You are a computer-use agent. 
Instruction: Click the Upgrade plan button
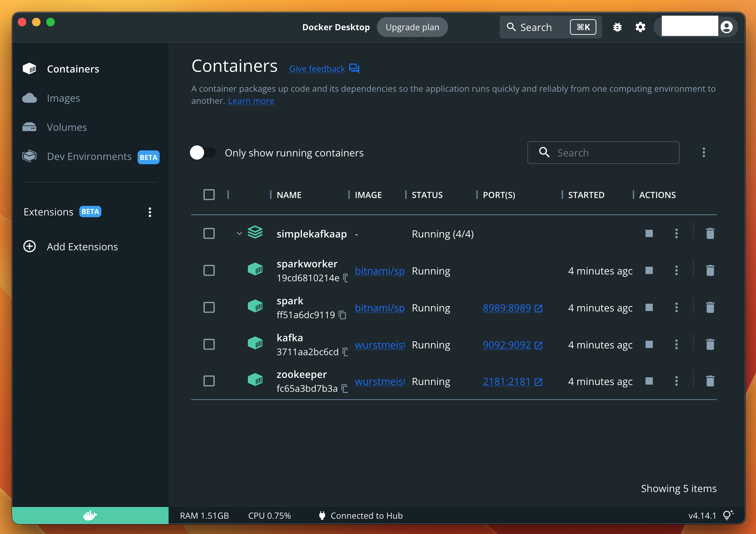412,27
